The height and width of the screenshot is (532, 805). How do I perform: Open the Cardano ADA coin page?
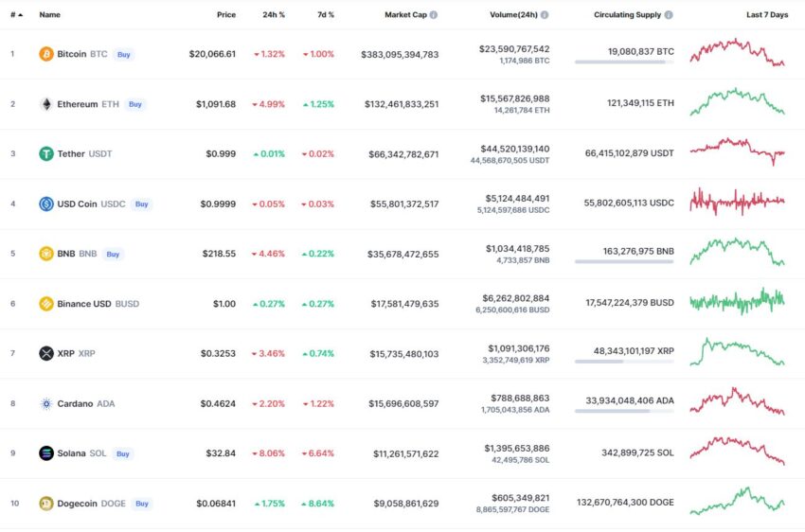tap(86, 404)
